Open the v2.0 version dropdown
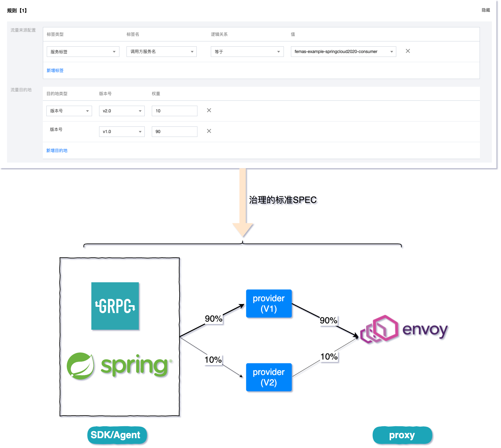The image size is (501, 448). (x=122, y=111)
